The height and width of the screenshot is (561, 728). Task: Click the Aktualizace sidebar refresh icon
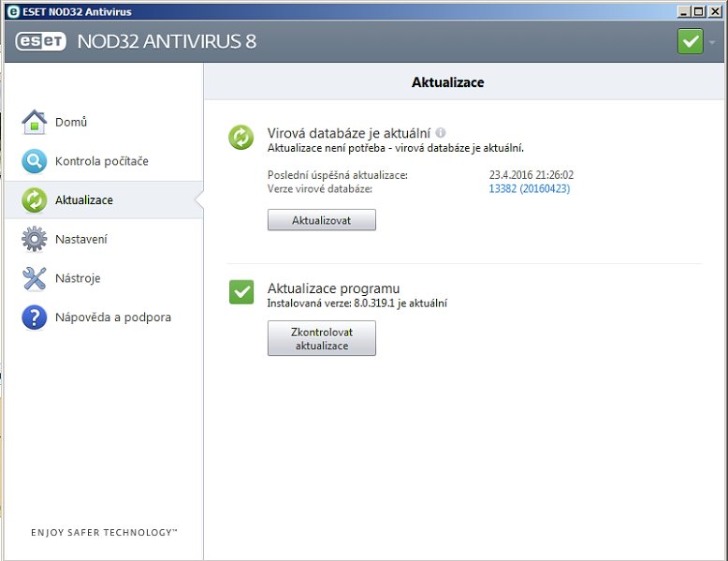(x=35, y=200)
